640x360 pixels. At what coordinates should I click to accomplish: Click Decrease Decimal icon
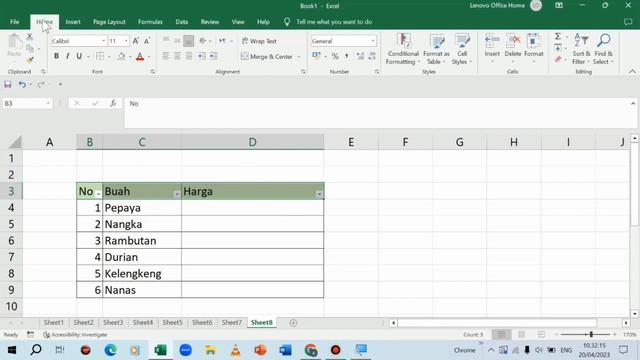(x=372, y=56)
